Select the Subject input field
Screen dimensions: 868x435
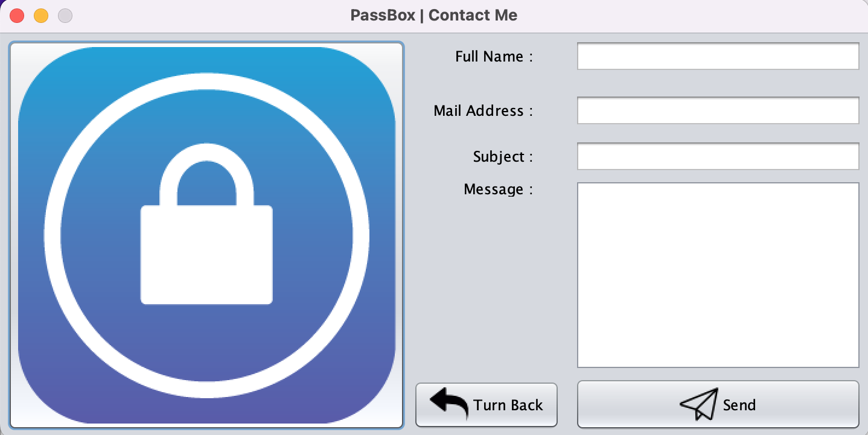click(718, 156)
